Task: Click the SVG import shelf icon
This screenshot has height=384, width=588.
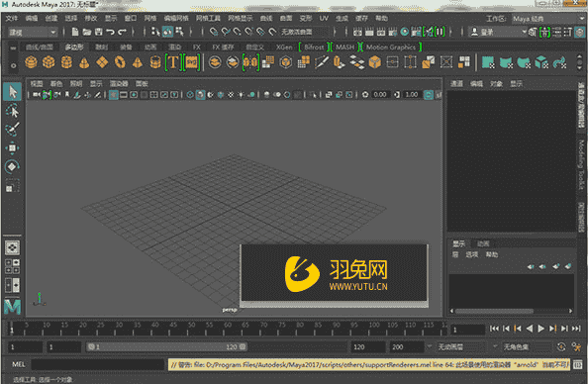Action: (x=192, y=62)
